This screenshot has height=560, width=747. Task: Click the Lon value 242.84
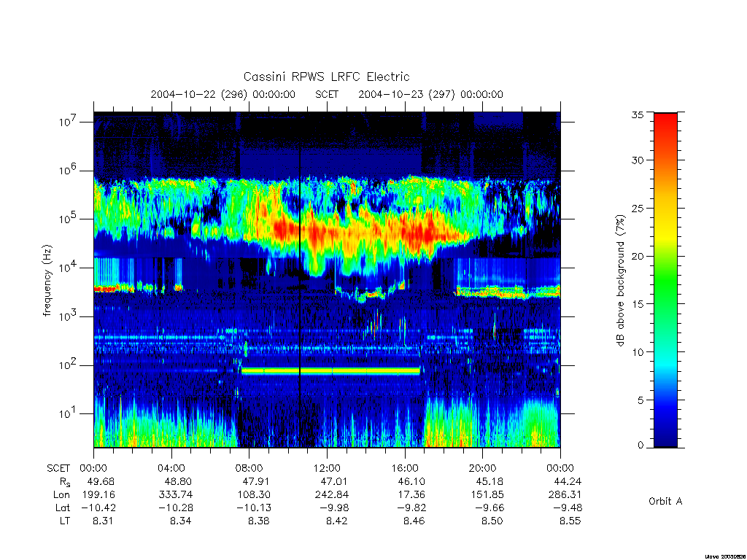[332, 494]
